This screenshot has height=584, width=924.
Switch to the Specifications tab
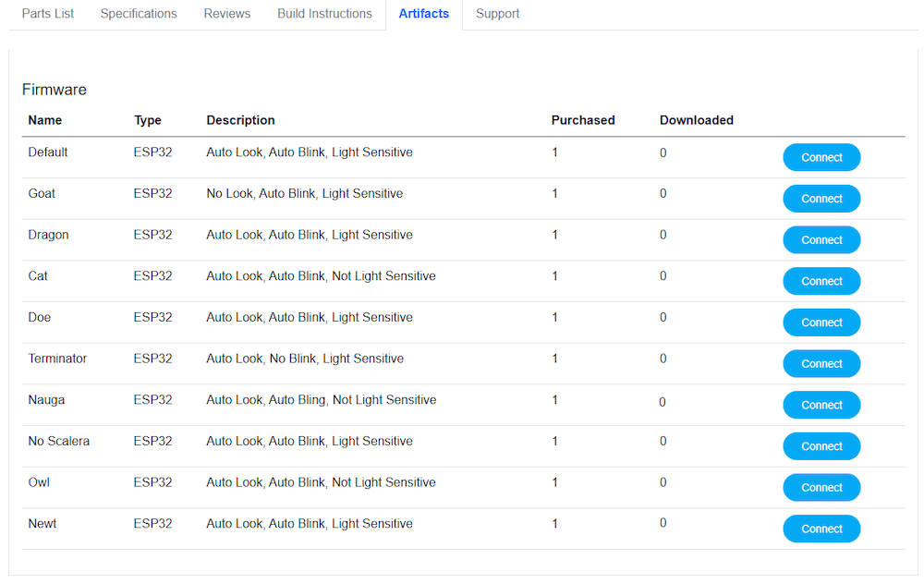coord(139,14)
